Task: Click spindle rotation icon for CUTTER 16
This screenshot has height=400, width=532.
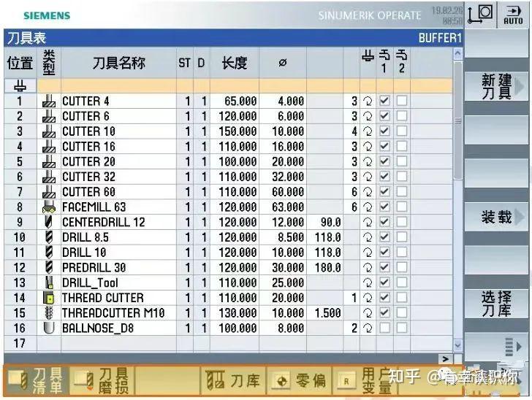Action: coord(368,147)
